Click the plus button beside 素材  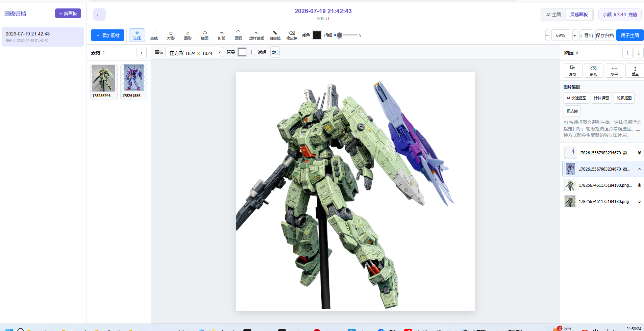(142, 53)
